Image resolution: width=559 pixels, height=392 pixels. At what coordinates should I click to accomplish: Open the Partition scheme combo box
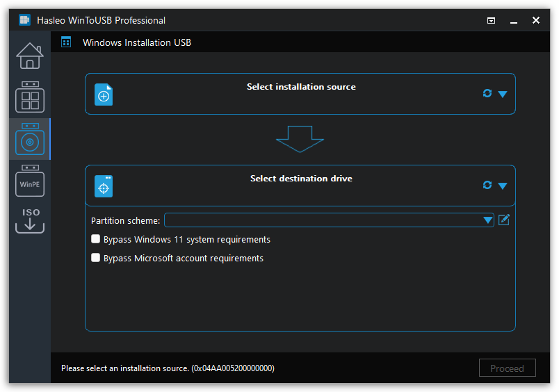(x=329, y=220)
